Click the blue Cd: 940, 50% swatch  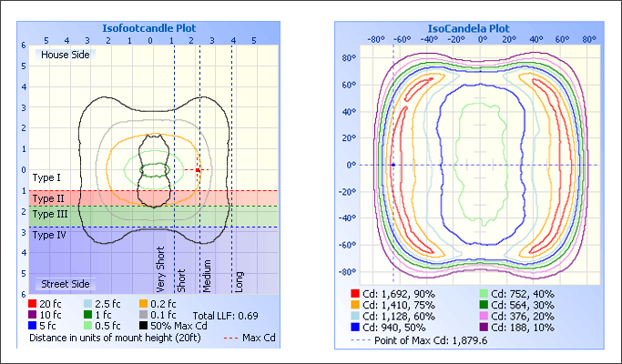tap(356, 327)
